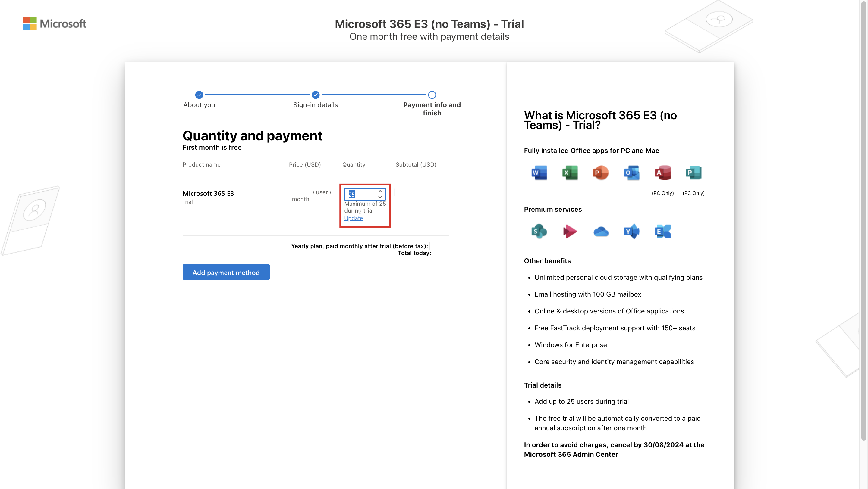868x489 pixels.
Task: Click the Microsoft 365 E3 product name
Action: [x=208, y=193]
